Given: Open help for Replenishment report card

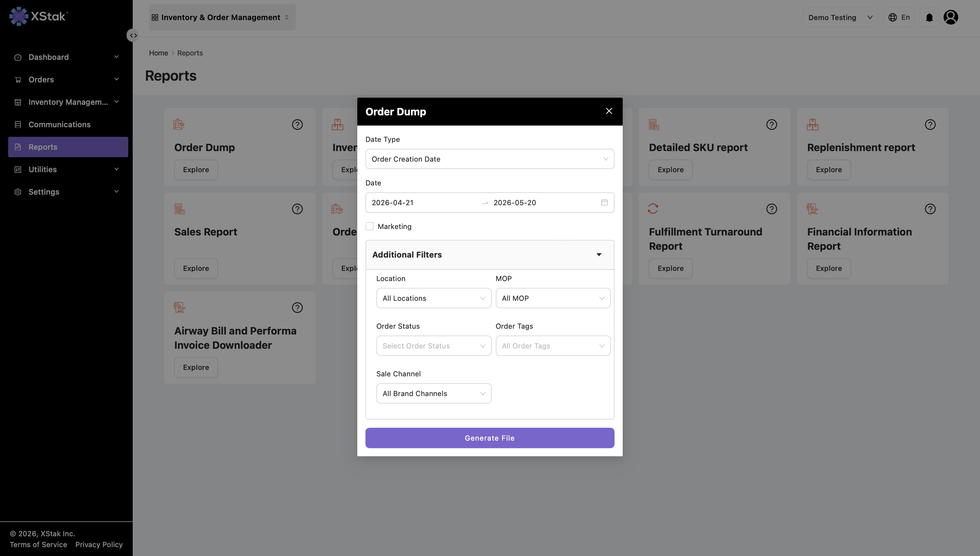Looking at the screenshot, I should 930,125.
